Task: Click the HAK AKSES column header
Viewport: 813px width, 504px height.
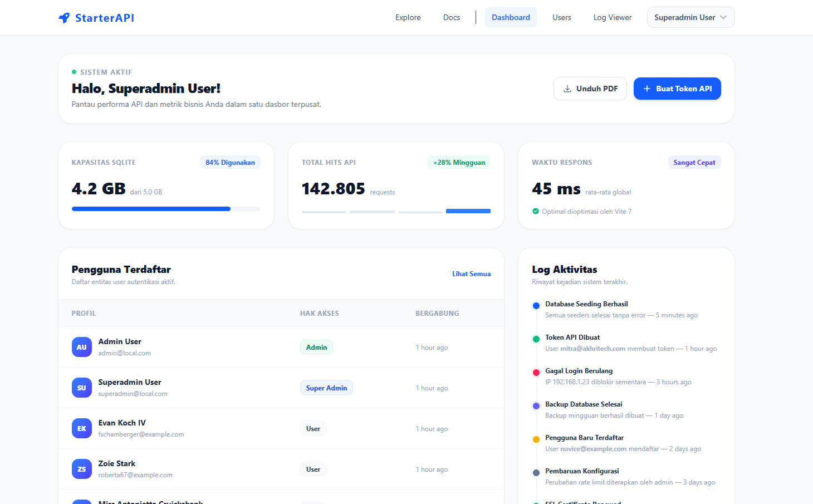Action: (320, 314)
